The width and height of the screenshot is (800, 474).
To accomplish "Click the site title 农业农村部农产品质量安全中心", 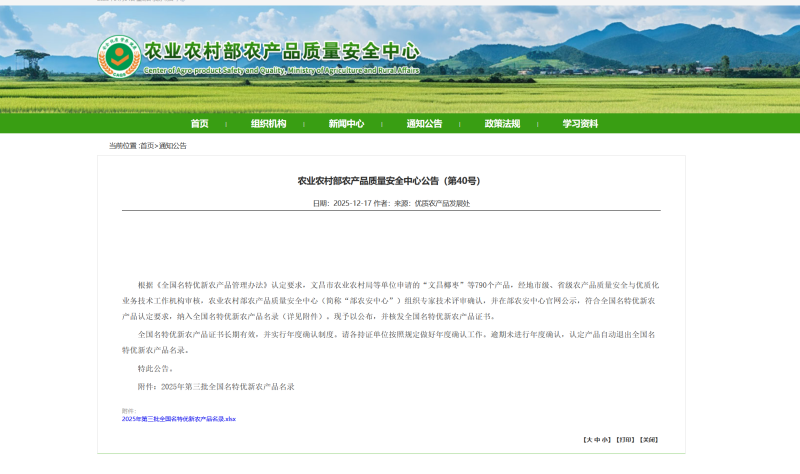I will (282, 51).
